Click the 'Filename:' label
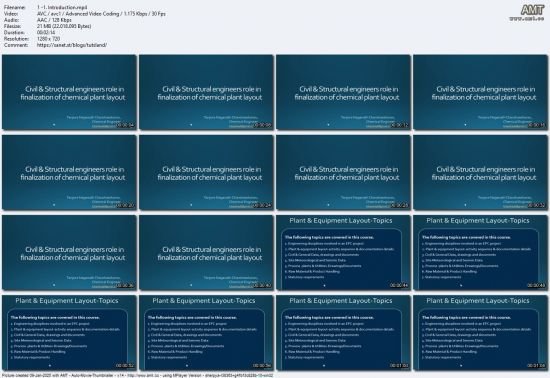Screen dimensions: 550x378 [x=15, y=7]
